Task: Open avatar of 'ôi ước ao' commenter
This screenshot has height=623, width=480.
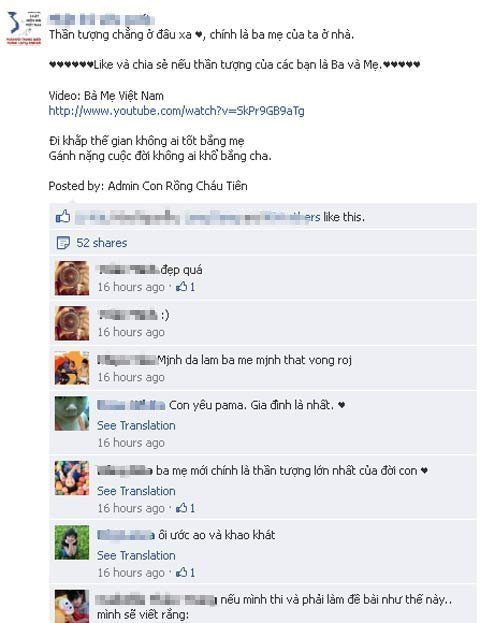Action: (72, 542)
